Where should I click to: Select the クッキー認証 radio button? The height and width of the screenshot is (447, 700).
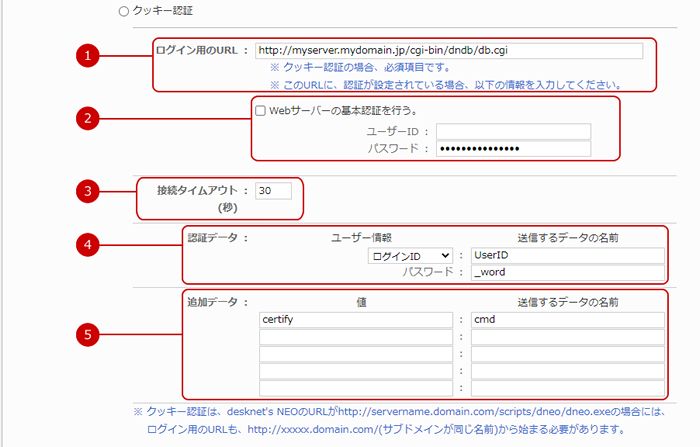(x=124, y=12)
